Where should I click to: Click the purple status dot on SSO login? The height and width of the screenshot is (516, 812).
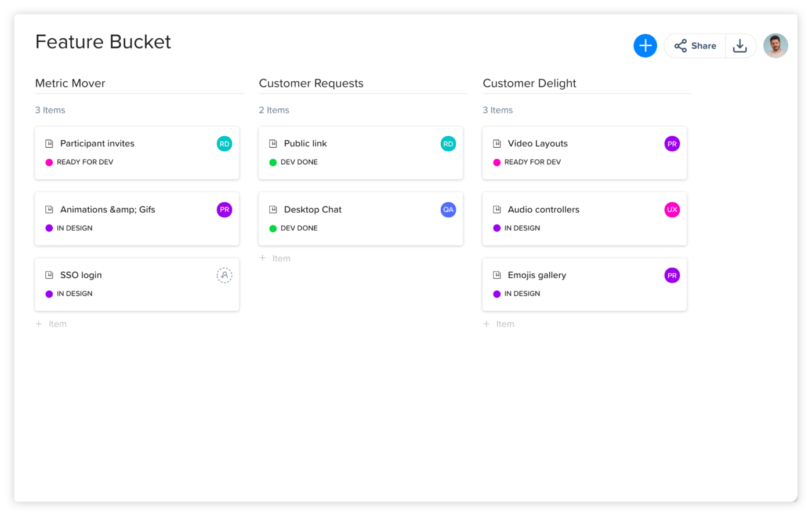click(49, 294)
